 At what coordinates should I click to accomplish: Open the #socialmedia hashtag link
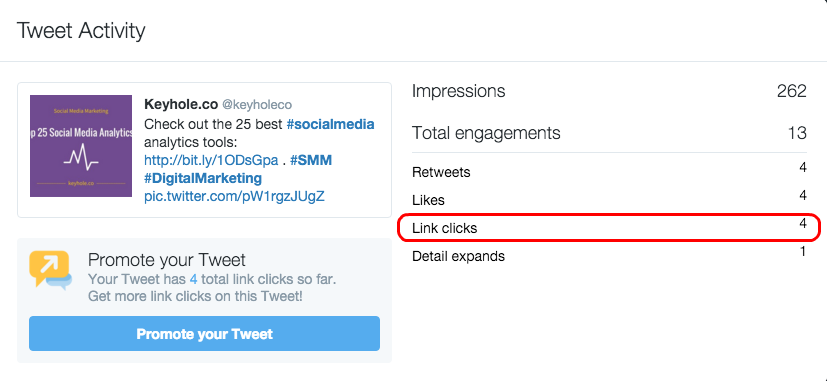pos(330,125)
